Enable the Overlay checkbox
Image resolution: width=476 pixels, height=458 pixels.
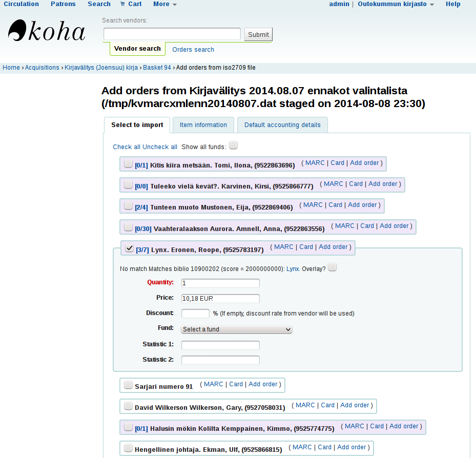332,267
